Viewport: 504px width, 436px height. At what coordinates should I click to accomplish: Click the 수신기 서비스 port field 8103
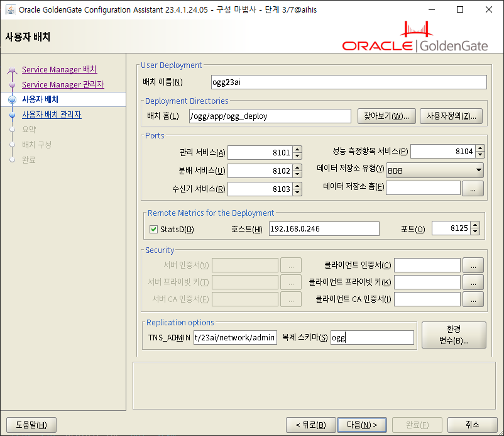click(260, 189)
